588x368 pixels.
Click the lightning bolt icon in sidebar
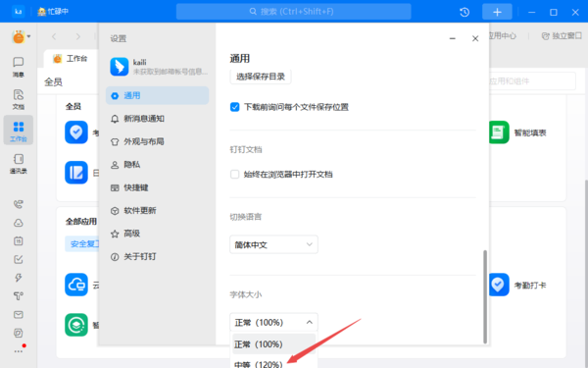tap(18, 278)
